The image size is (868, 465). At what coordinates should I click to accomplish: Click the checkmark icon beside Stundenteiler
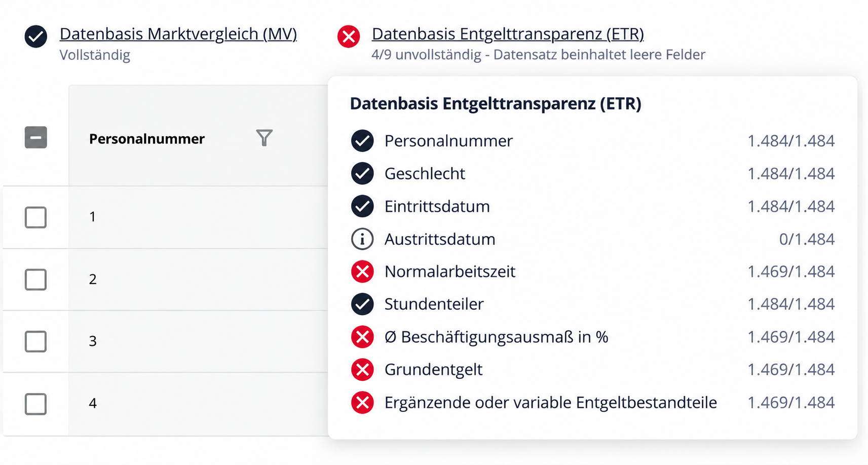tap(362, 304)
